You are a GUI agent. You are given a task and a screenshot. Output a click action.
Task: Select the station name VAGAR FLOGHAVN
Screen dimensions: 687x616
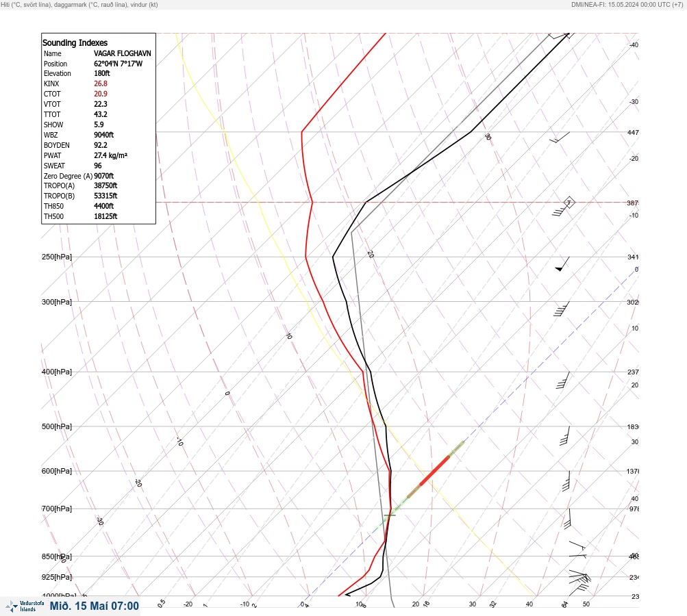pos(122,53)
